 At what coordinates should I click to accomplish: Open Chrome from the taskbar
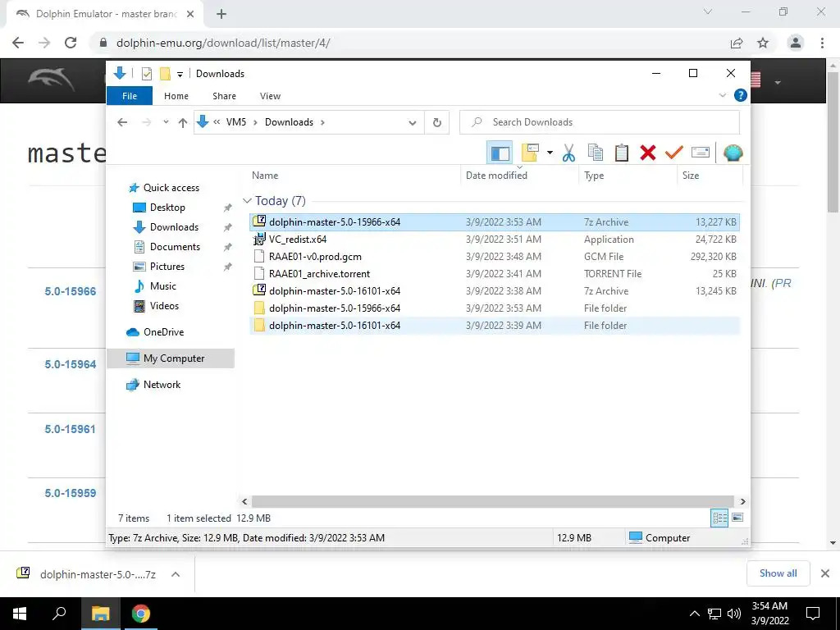(141, 614)
